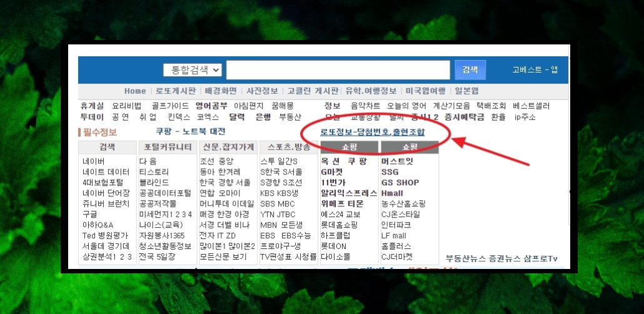The image size is (644, 314).
Task: Open the 알리익스프레스 link
Action: click(x=349, y=193)
